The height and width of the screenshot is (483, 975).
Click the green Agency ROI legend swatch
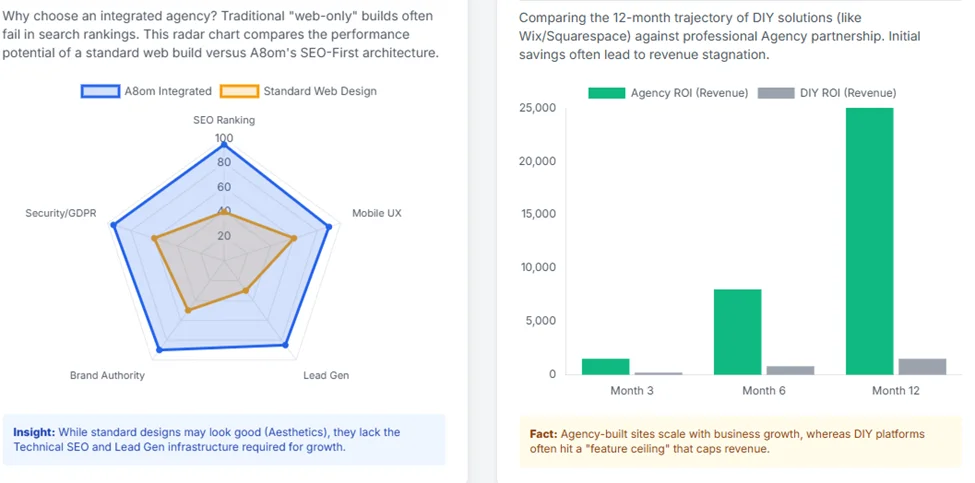coord(606,93)
